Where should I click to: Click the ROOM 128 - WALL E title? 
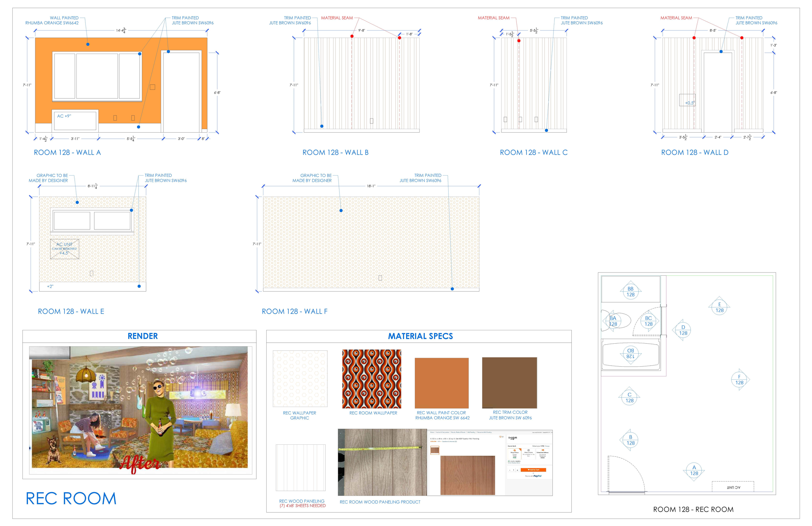pos(71,311)
